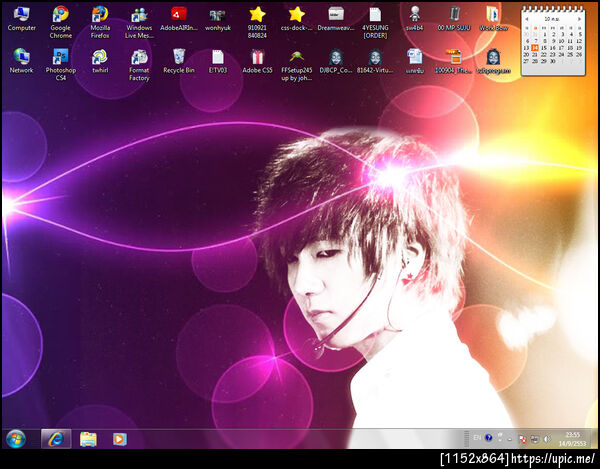The width and height of the screenshot is (600, 469).
Task: Select the Windows Live Messenger shortcut
Action: (x=139, y=22)
